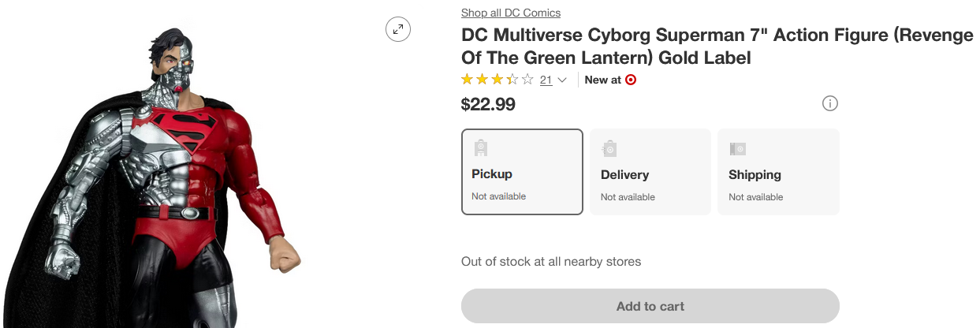Select the Pickup fulfillment option
Screen dimensions: 980x328
point(522,172)
